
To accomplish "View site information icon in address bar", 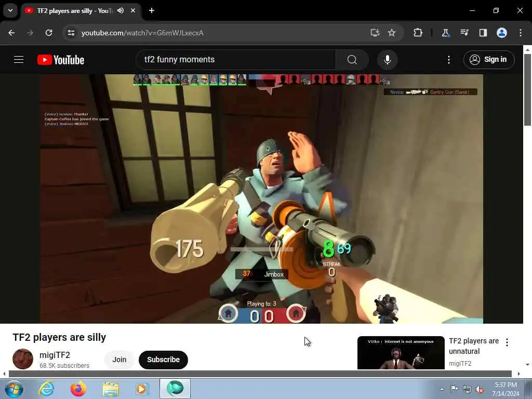I will click(71, 33).
